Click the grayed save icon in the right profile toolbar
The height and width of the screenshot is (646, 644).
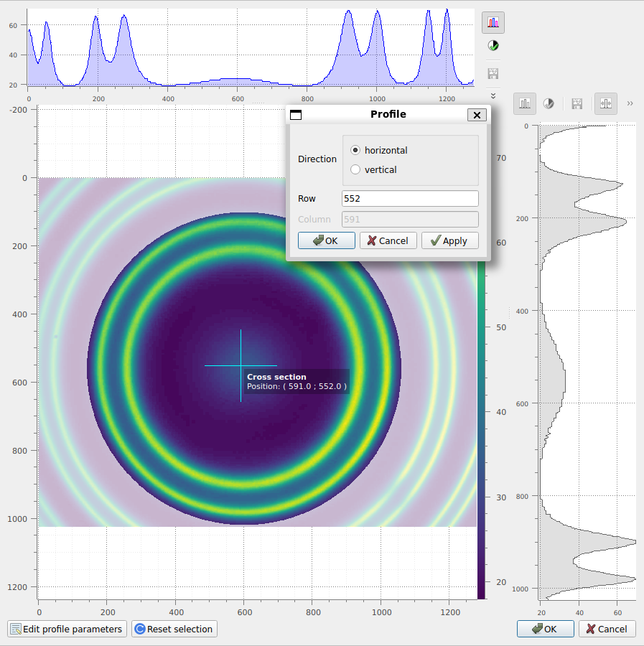(577, 103)
